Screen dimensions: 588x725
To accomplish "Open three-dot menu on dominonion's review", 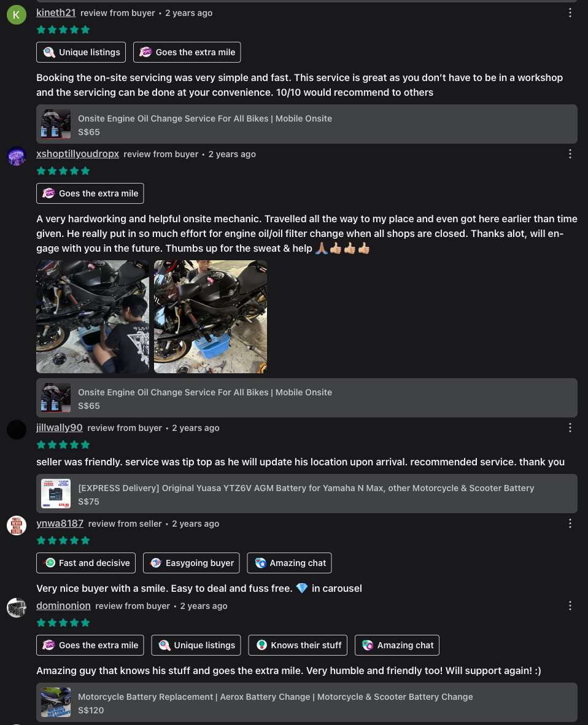I will click(570, 606).
